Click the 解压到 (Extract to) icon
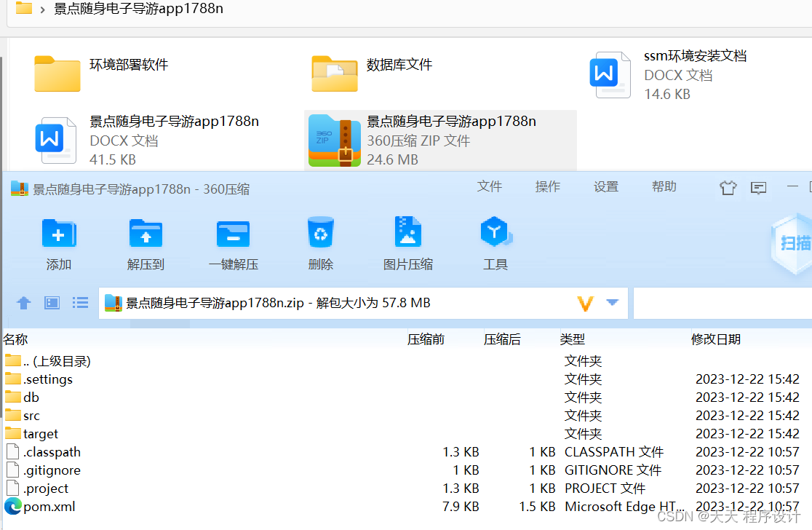The width and height of the screenshot is (812, 530). point(146,234)
